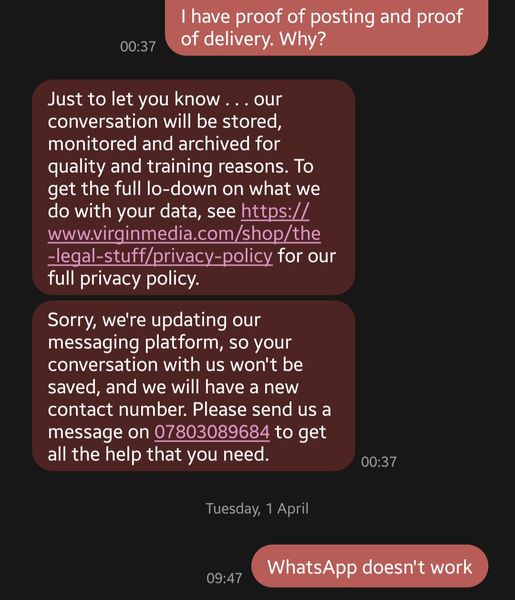Select the "I have proof of posting" bubble

tap(326, 27)
